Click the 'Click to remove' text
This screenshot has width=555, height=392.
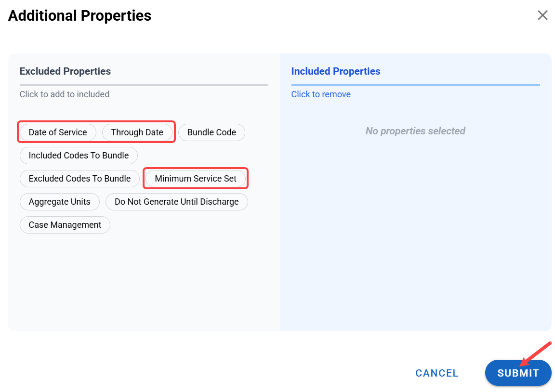(321, 94)
